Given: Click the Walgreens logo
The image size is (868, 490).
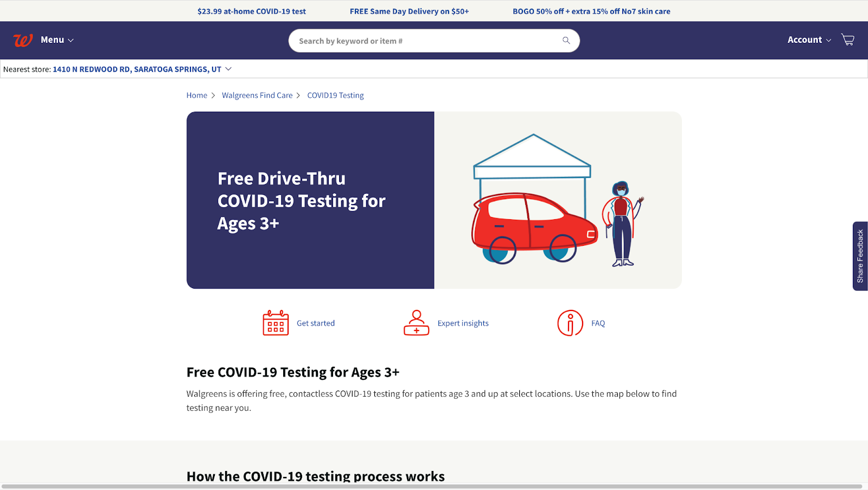Looking at the screenshot, I should (23, 40).
